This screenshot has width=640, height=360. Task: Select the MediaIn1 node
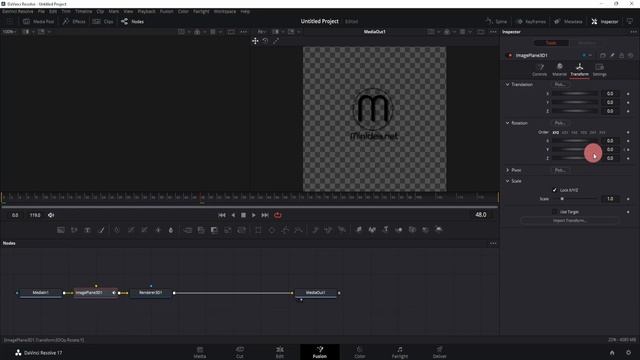[40, 293]
